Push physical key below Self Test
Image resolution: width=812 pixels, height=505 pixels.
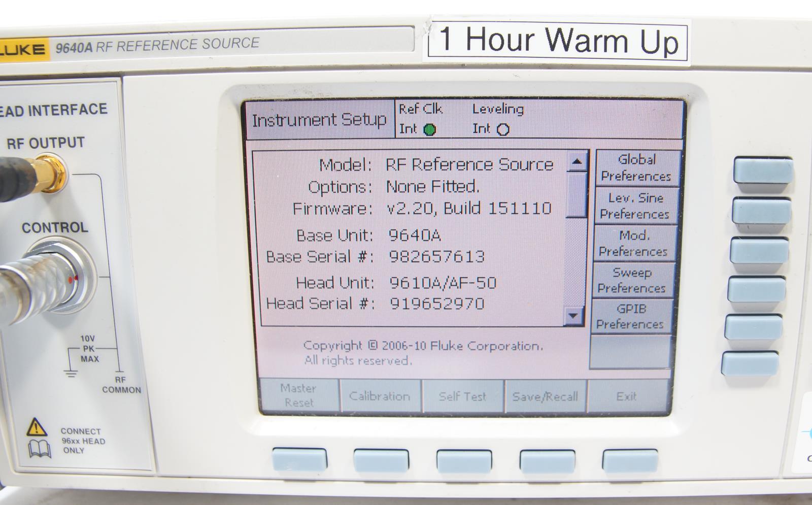pyautogui.click(x=464, y=461)
